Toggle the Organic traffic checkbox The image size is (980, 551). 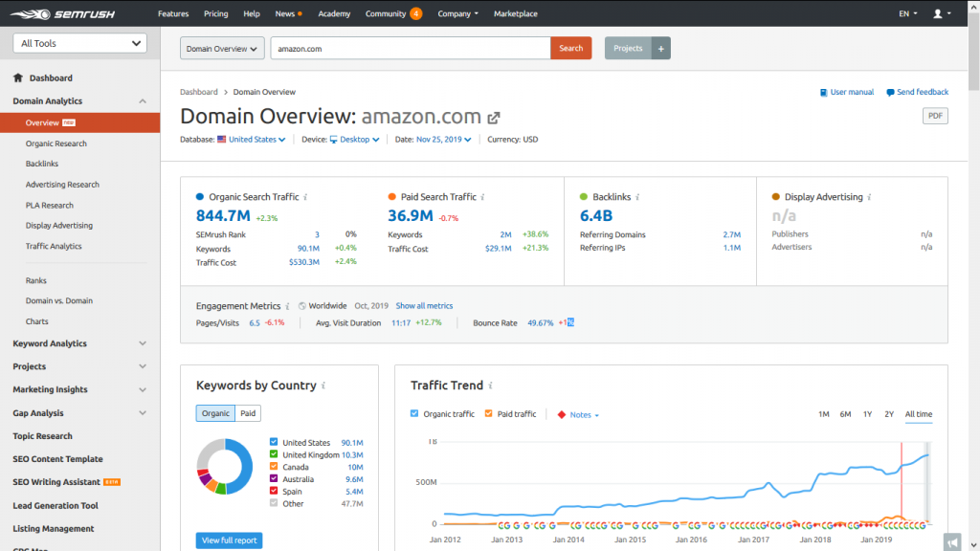tap(414, 413)
